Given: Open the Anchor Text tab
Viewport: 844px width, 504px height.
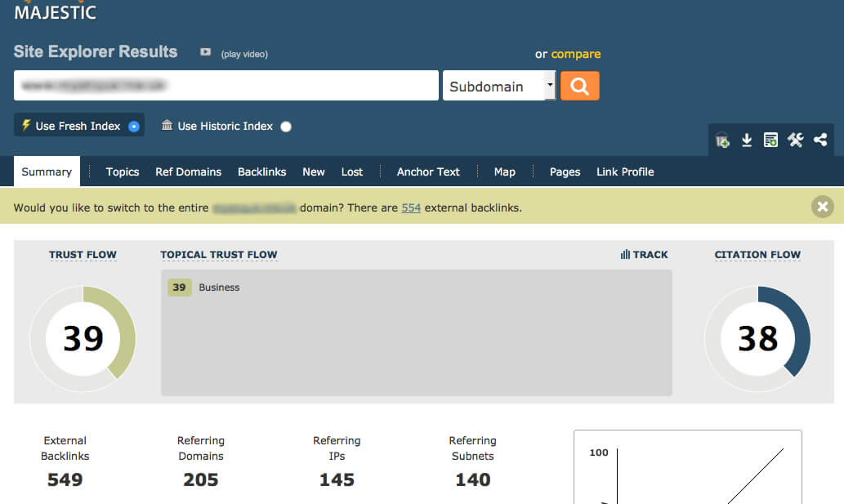Looking at the screenshot, I should pyautogui.click(x=428, y=172).
